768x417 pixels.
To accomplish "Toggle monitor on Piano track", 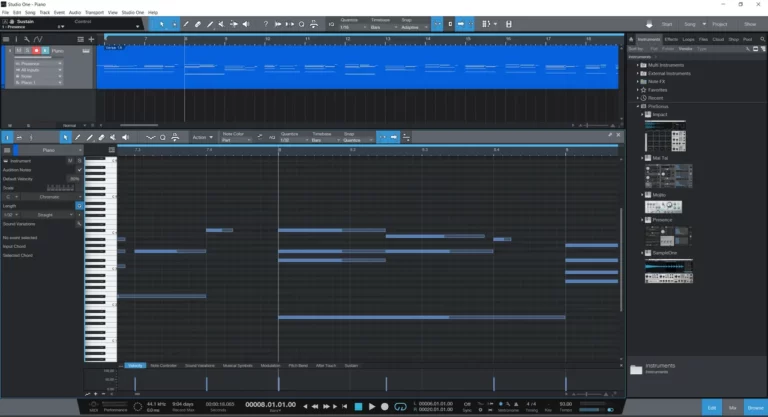I will tap(45, 50).
